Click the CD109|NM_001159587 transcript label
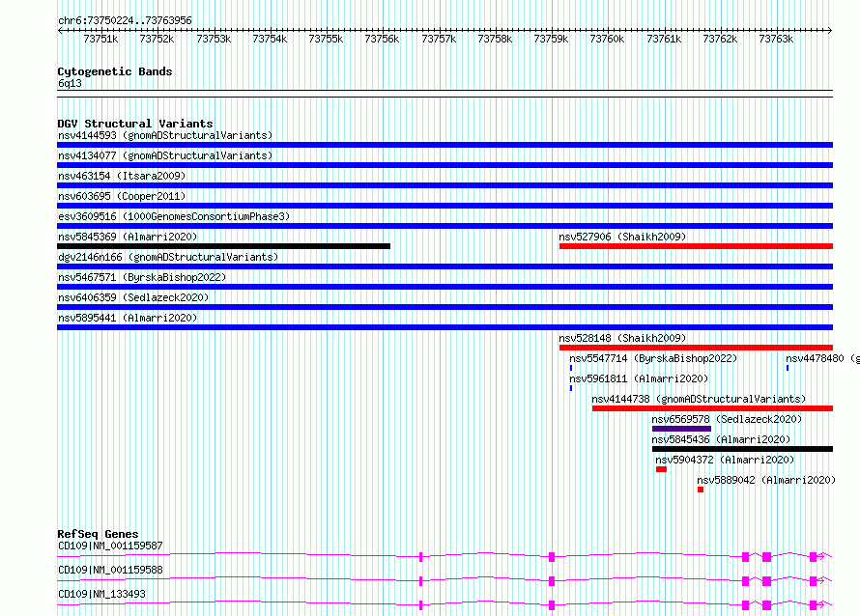The width and height of the screenshot is (860, 616). point(110,546)
